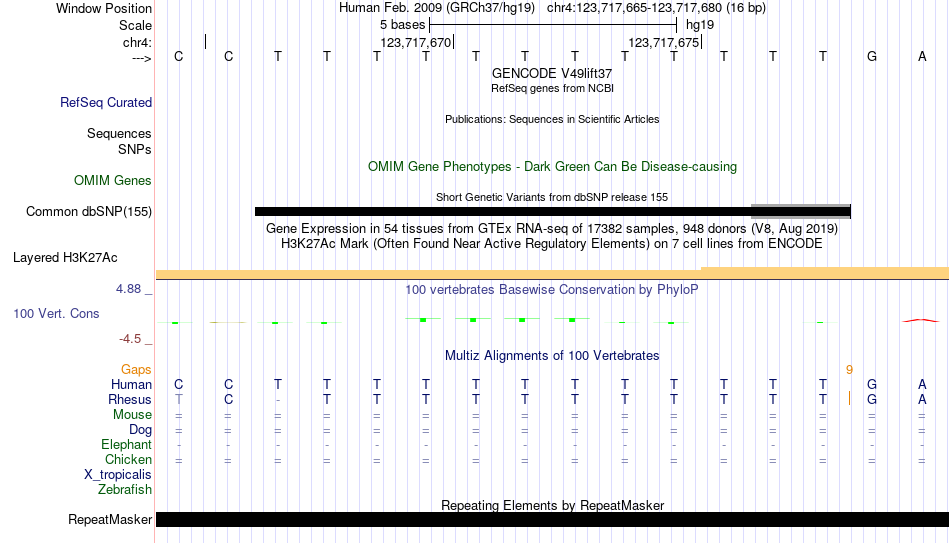Click the GTEx Gene Expression title line
The width and height of the screenshot is (950, 543).
click(552, 229)
